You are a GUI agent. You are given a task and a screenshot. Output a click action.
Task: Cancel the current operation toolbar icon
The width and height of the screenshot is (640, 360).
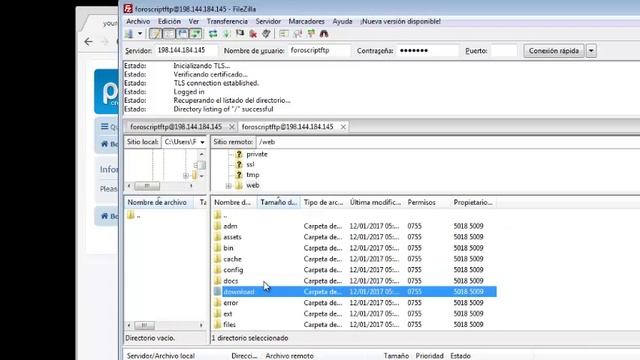tap(240, 34)
